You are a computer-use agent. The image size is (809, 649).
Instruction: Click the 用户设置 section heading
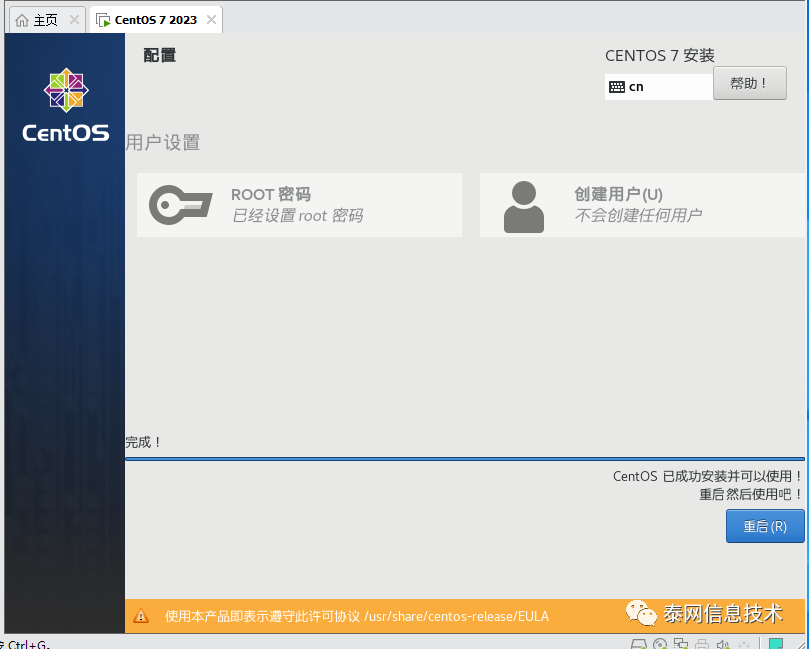pyautogui.click(x=163, y=142)
